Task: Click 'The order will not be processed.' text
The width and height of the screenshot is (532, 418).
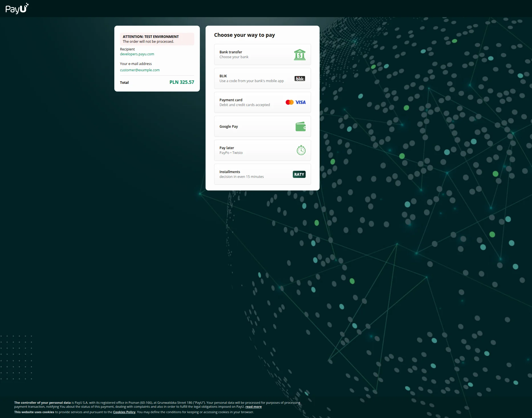Action: tap(148, 42)
